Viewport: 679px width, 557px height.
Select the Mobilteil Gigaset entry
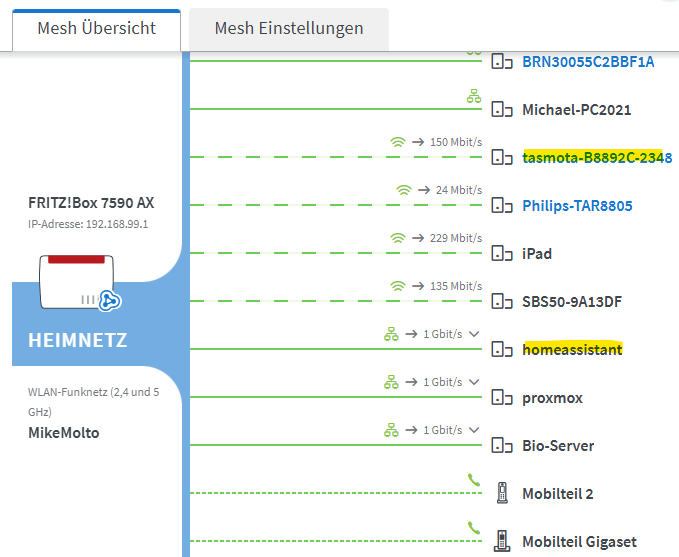click(x=579, y=542)
